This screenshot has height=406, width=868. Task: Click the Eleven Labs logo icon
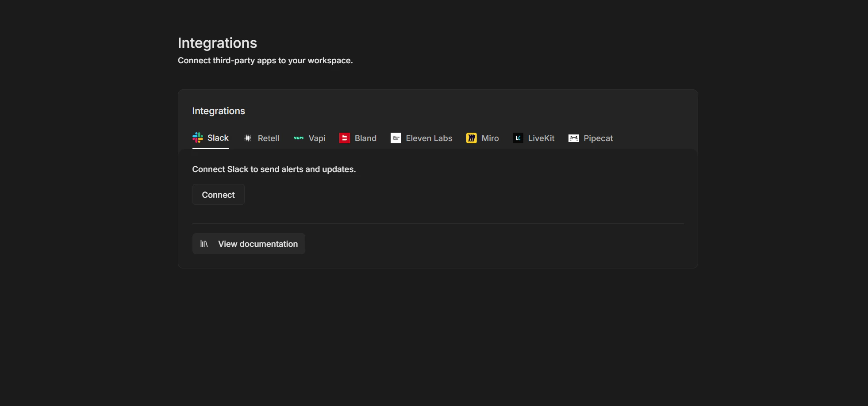[396, 138]
